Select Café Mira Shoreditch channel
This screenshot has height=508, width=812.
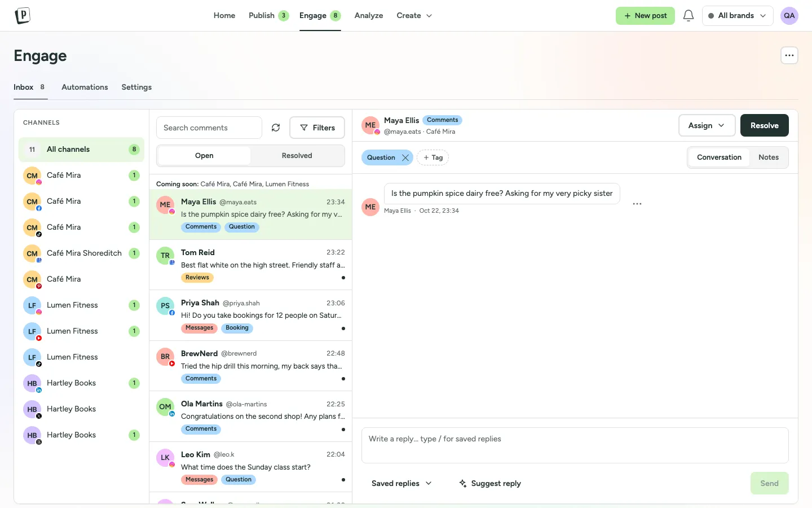click(x=81, y=253)
